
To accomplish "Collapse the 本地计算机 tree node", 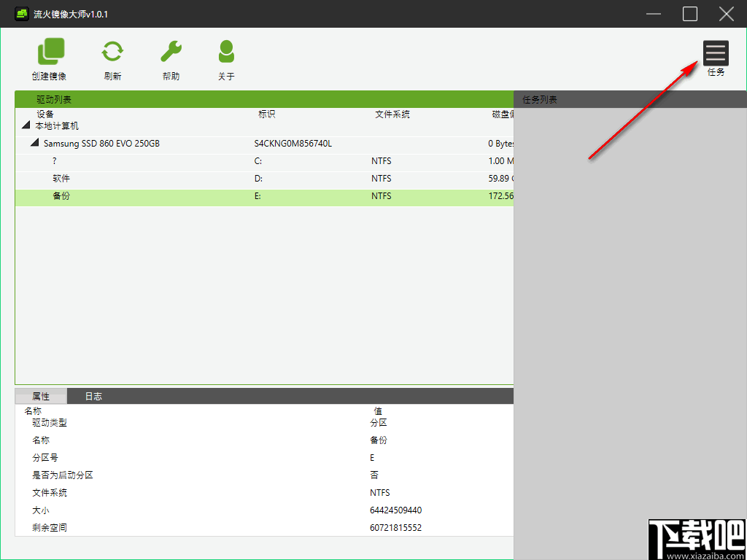I will [x=26, y=126].
